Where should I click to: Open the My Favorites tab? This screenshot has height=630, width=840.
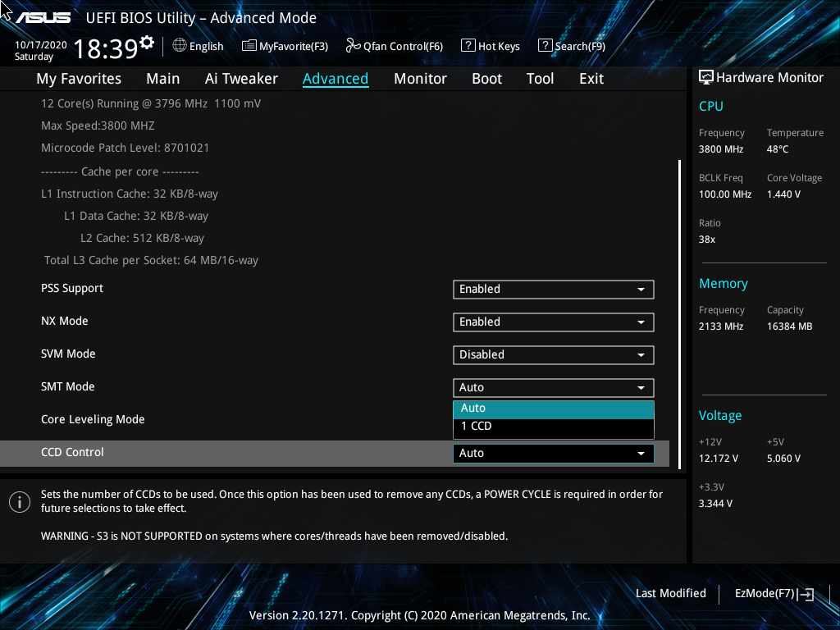coord(79,79)
